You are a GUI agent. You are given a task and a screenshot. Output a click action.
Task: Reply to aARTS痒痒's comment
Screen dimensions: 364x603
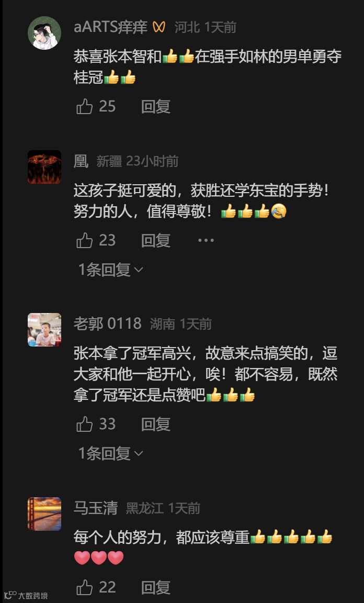pyautogui.click(x=156, y=107)
